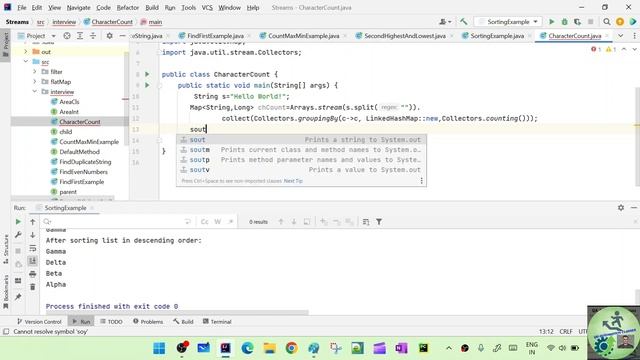Run class CharacterCount gutter arrow
This screenshot has width=640, height=360.
pyautogui.click(x=147, y=74)
